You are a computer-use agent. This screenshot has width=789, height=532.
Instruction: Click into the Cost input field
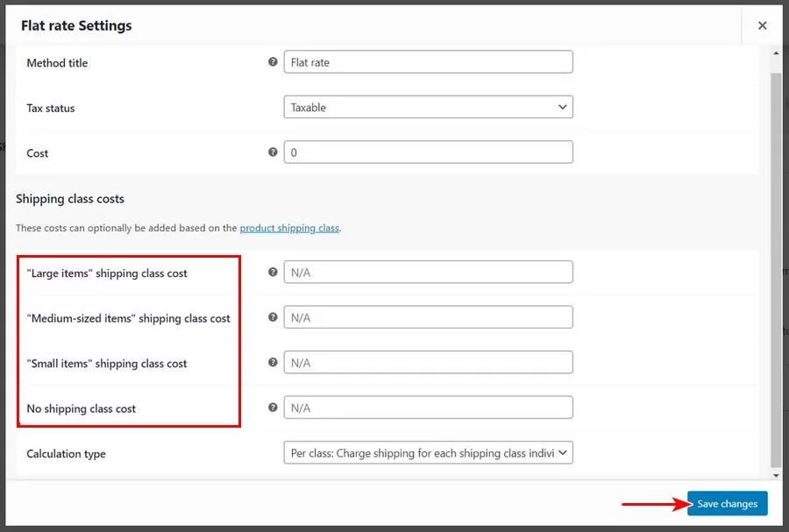[x=428, y=153]
